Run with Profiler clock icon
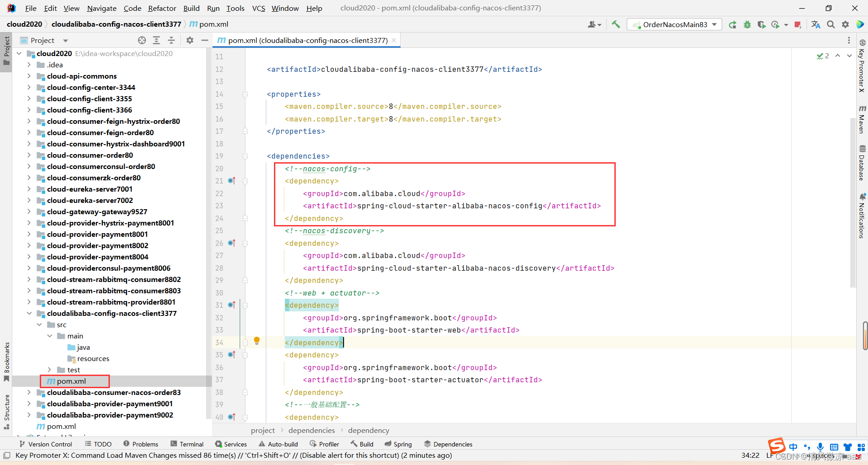868x465 pixels. click(x=775, y=24)
